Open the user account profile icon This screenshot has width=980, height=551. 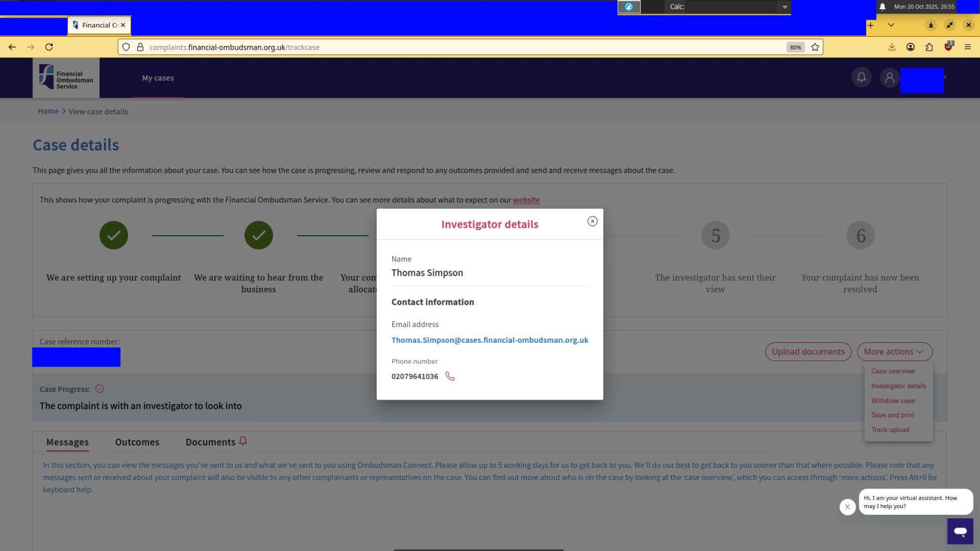[889, 78]
